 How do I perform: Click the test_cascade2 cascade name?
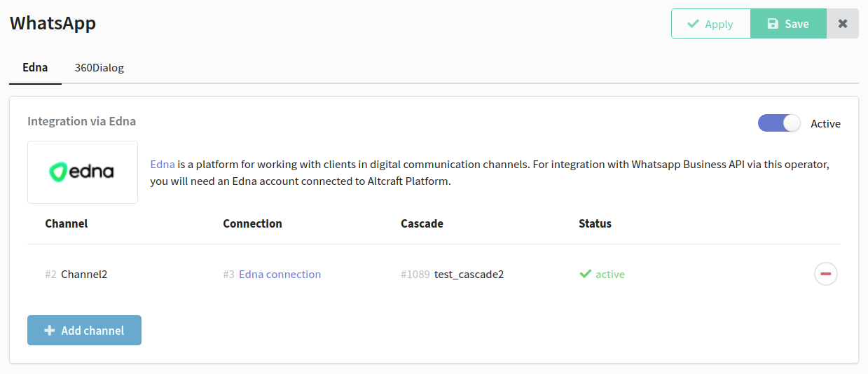point(469,274)
